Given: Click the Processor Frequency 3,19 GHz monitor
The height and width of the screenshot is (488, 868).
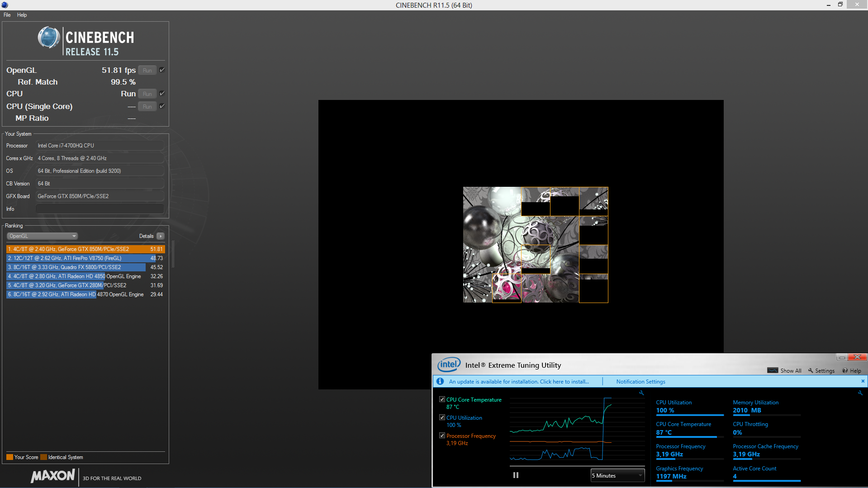Looking at the screenshot, I should coord(690,451).
